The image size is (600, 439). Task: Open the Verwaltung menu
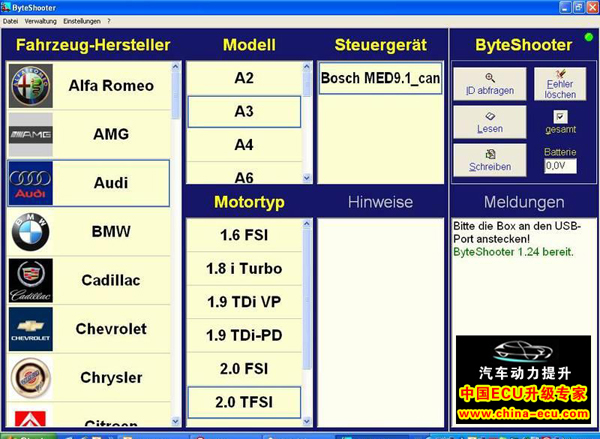[41, 21]
